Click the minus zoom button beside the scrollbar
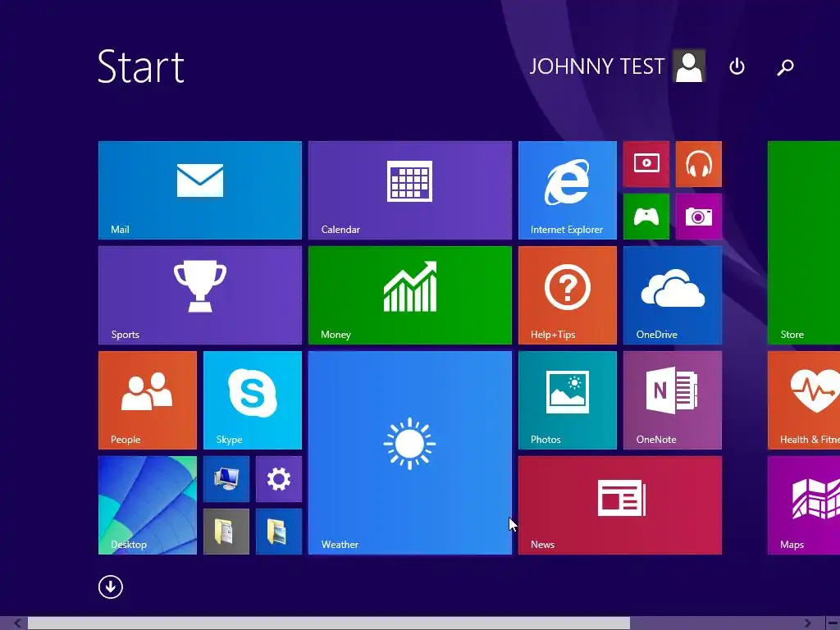The height and width of the screenshot is (630, 840). (x=833, y=623)
